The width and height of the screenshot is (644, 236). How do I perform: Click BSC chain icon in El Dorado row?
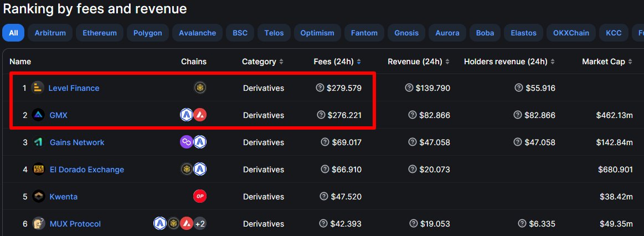pyautogui.click(x=187, y=169)
